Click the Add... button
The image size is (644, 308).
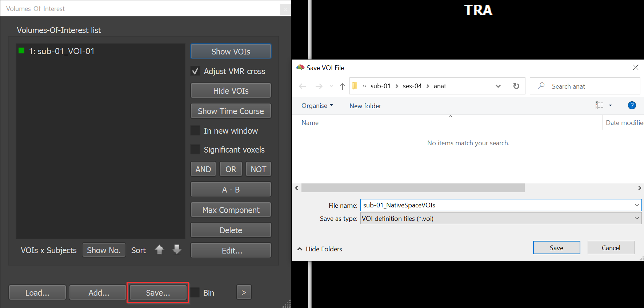98,292
